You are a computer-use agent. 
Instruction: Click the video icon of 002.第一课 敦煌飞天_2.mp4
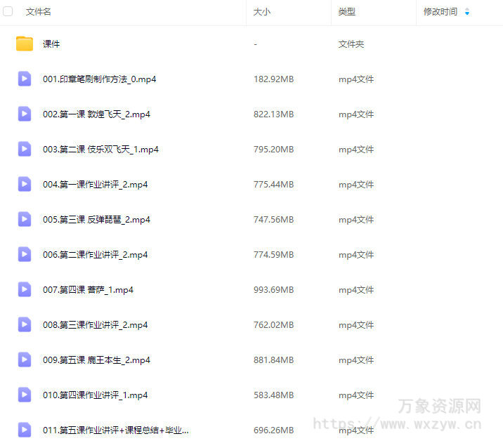tap(25, 114)
